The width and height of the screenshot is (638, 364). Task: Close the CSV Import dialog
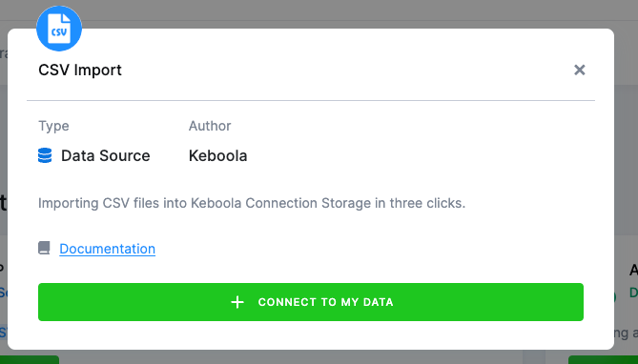click(x=580, y=70)
